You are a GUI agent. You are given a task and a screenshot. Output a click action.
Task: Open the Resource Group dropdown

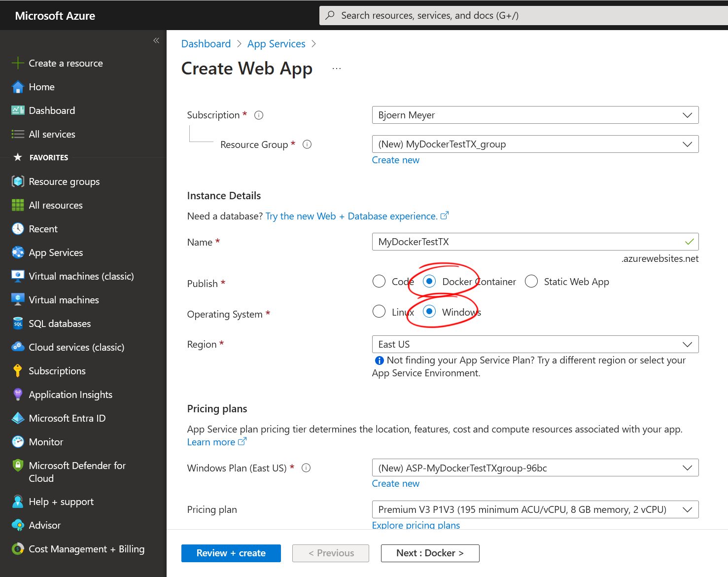point(535,144)
